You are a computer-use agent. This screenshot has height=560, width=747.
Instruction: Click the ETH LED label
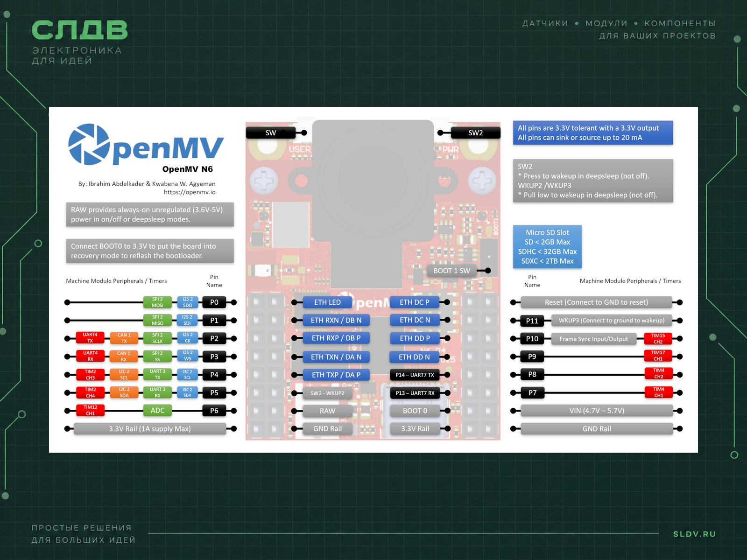[x=327, y=302]
